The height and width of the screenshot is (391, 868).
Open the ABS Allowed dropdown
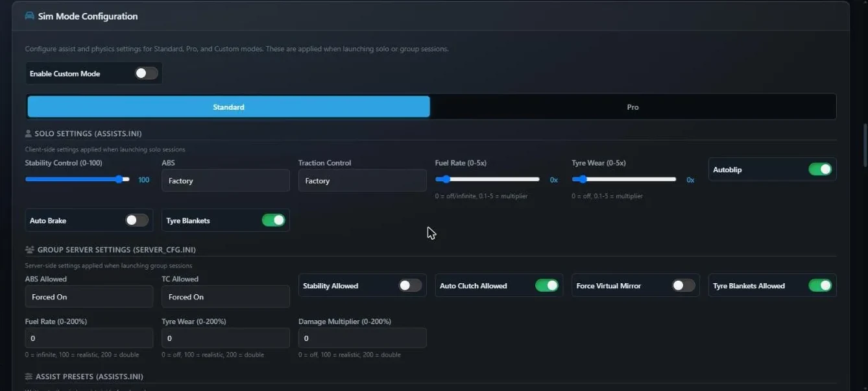pos(89,297)
